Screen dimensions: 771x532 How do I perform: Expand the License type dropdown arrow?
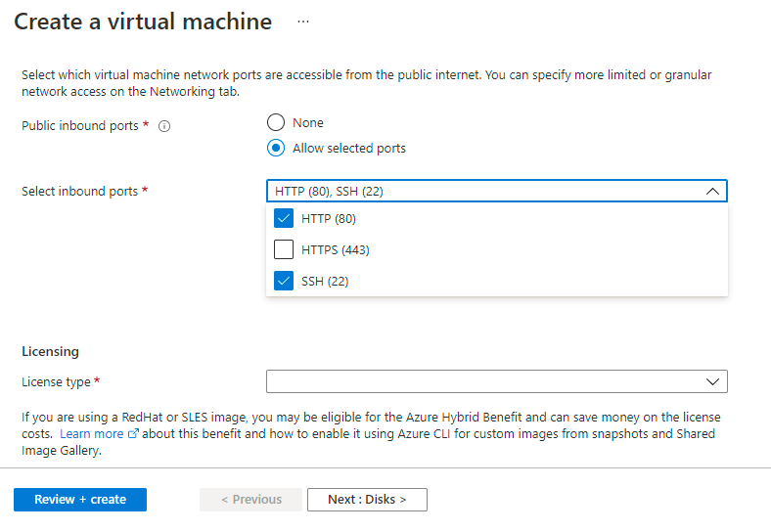tap(712, 381)
